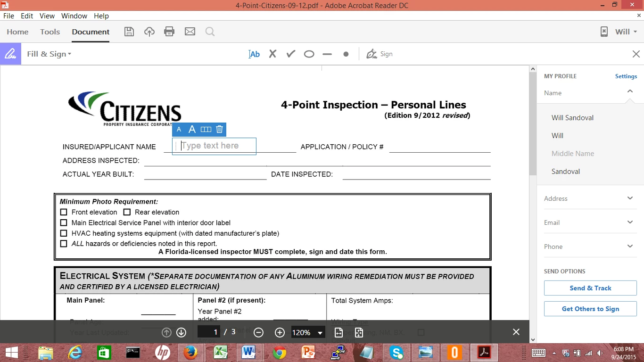
Task: Open Word from the taskbar
Action: (x=248, y=352)
